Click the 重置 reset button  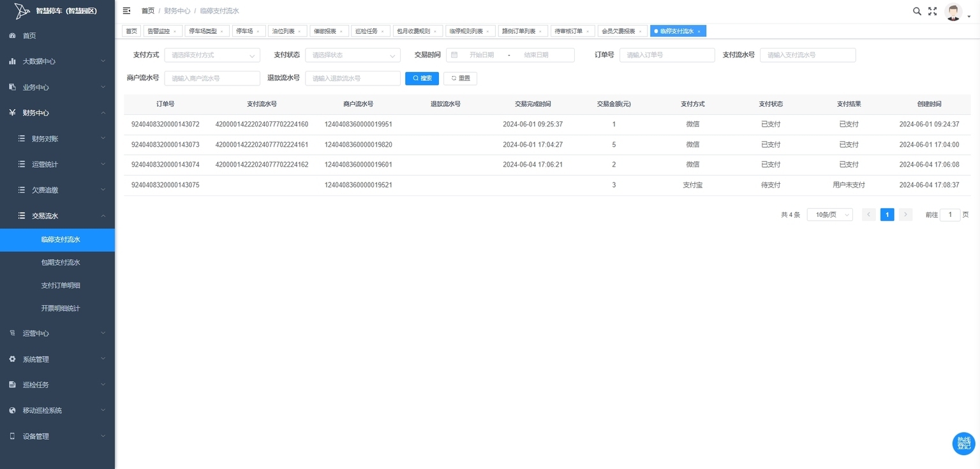(460, 78)
